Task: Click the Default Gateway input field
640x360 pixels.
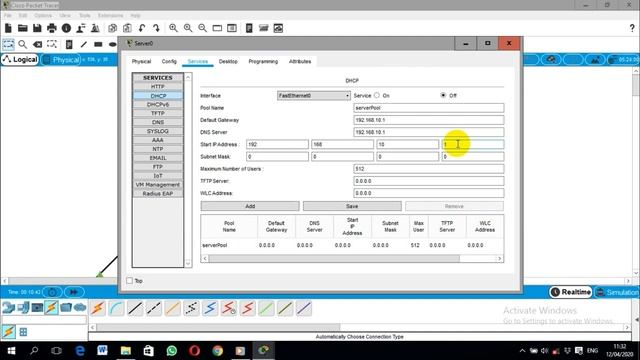Action: click(x=429, y=120)
